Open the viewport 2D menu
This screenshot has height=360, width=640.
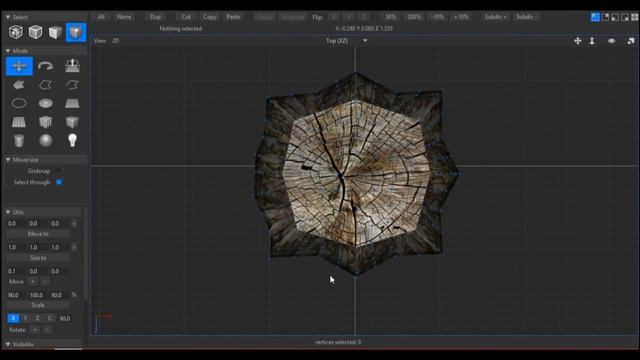pos(116,41)
